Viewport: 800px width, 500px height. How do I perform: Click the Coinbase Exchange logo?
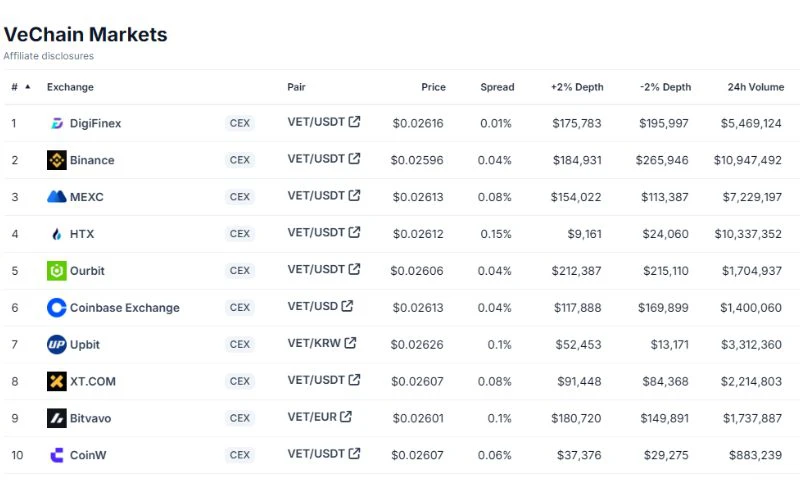pos(57,307)
